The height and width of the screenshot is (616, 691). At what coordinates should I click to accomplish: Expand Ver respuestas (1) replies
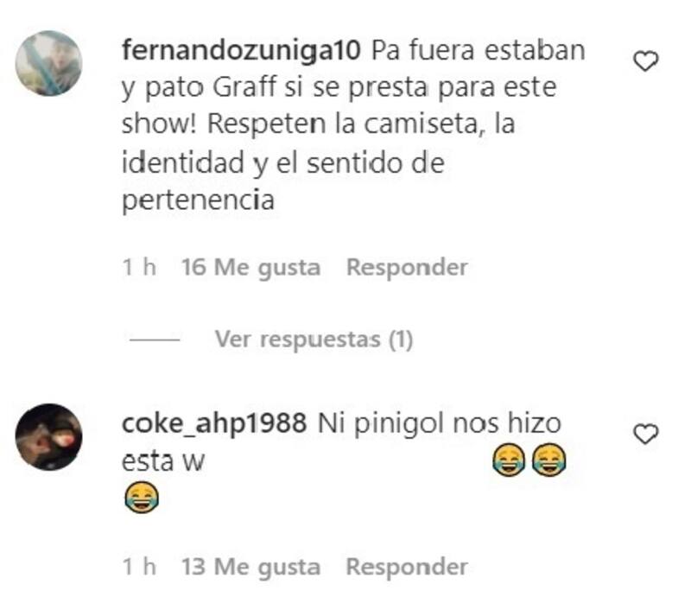click(314, 340)
